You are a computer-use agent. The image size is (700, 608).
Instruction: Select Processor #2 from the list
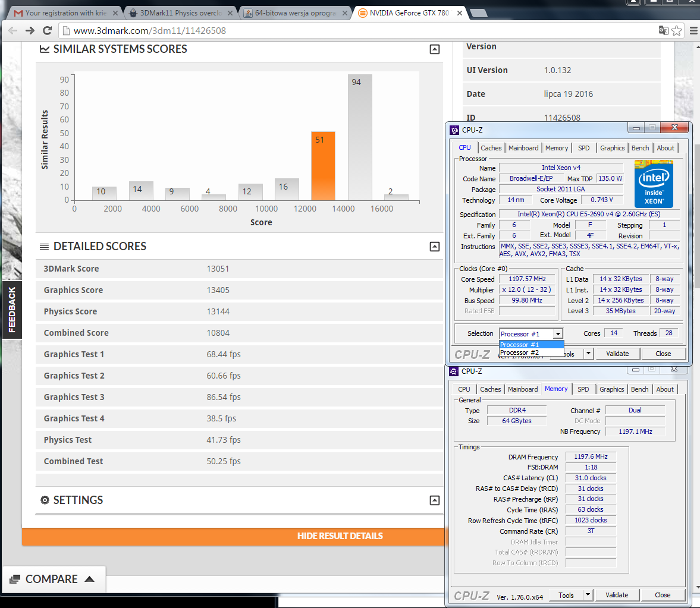[531, 352]
